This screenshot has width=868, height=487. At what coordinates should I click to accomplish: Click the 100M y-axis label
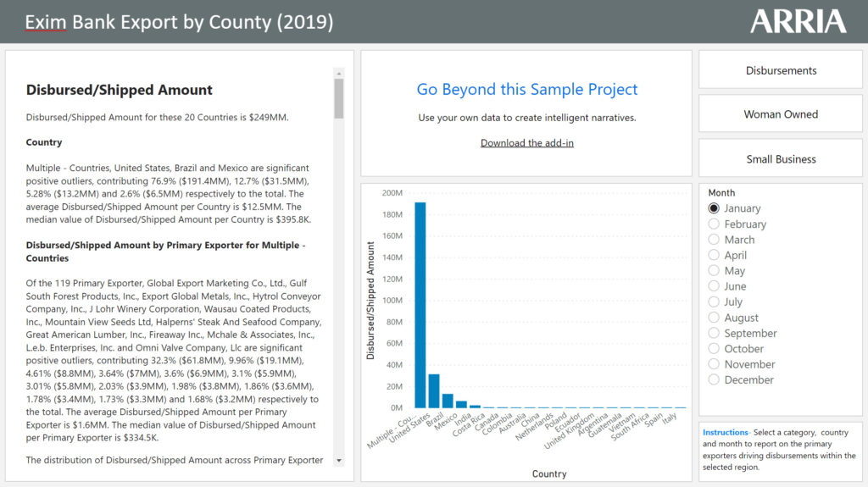tap(392, 300)
